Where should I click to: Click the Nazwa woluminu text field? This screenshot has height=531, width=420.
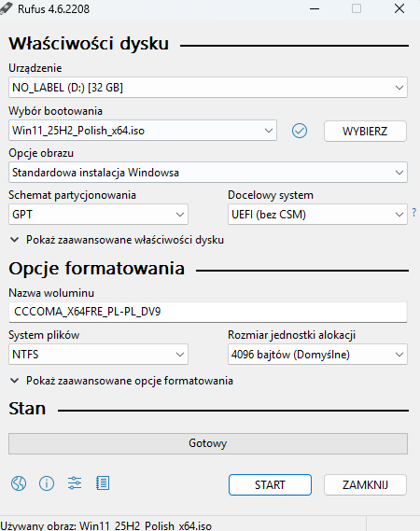pos(208,312)
